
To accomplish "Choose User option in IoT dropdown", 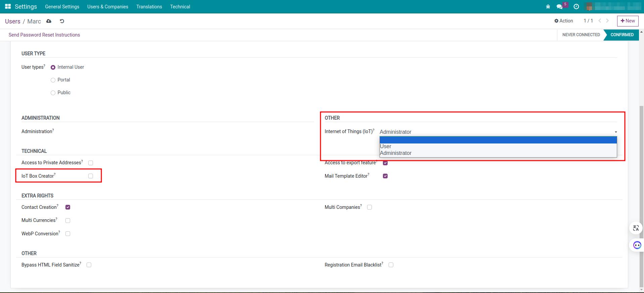I will [x=386, y=146].
